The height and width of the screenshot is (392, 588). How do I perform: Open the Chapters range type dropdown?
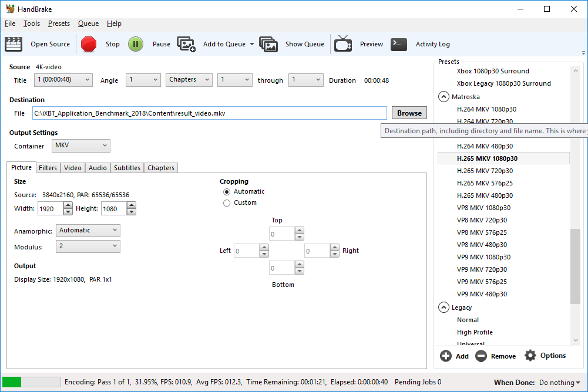(x=189, y=80)
